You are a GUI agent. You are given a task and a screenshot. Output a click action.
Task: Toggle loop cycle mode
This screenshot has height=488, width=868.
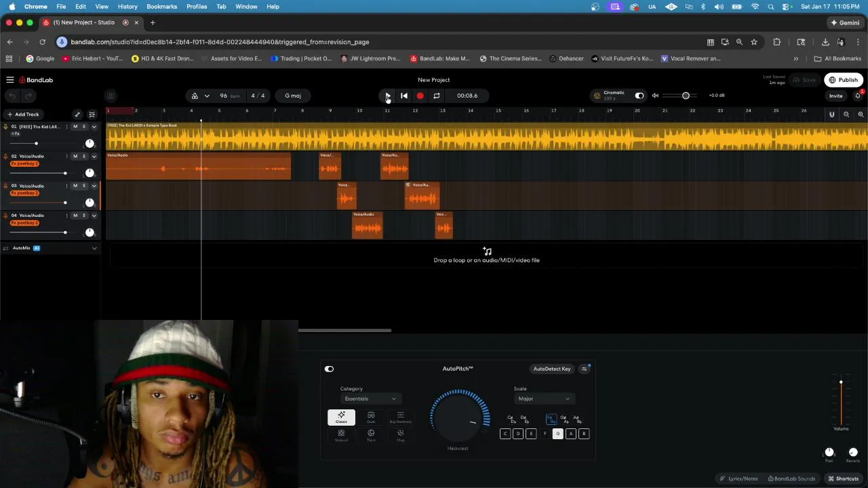click(437, 96)
